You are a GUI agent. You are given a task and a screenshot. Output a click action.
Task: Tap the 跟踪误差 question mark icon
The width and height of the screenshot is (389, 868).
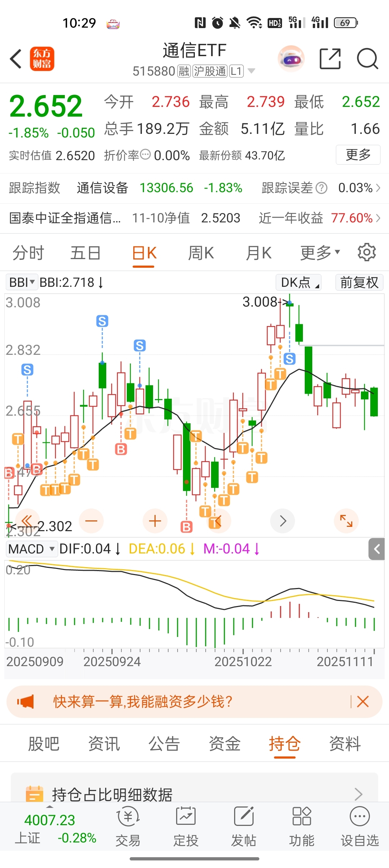[321, 188]
